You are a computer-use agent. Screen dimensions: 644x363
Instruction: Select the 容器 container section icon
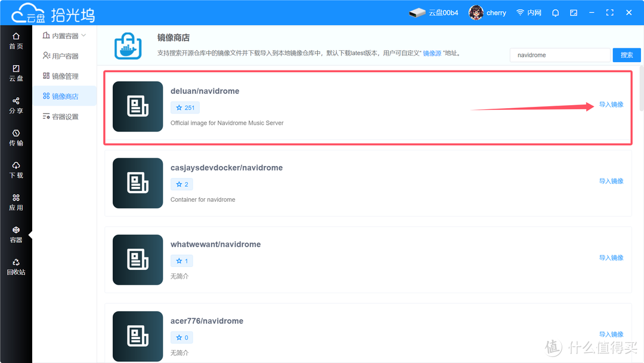click(x=16, y=235)
